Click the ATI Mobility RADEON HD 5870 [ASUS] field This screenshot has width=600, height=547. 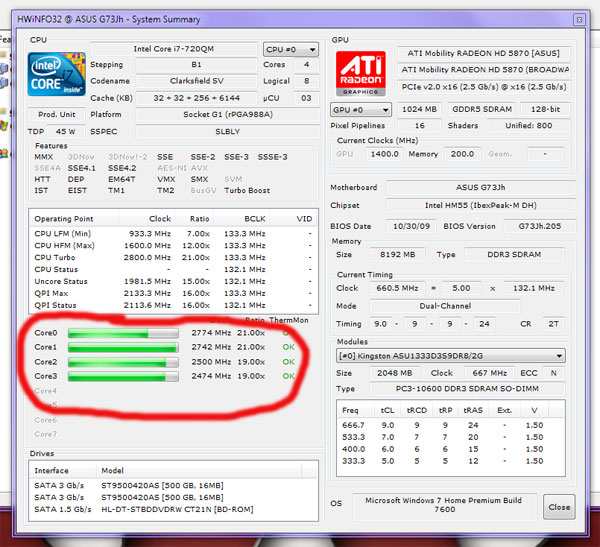point(484,53)
